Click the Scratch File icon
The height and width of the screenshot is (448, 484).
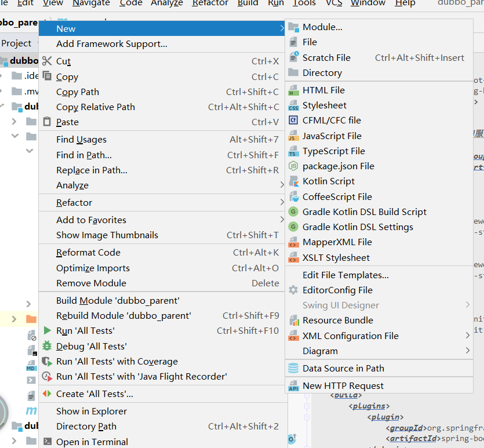pos(293,57)
